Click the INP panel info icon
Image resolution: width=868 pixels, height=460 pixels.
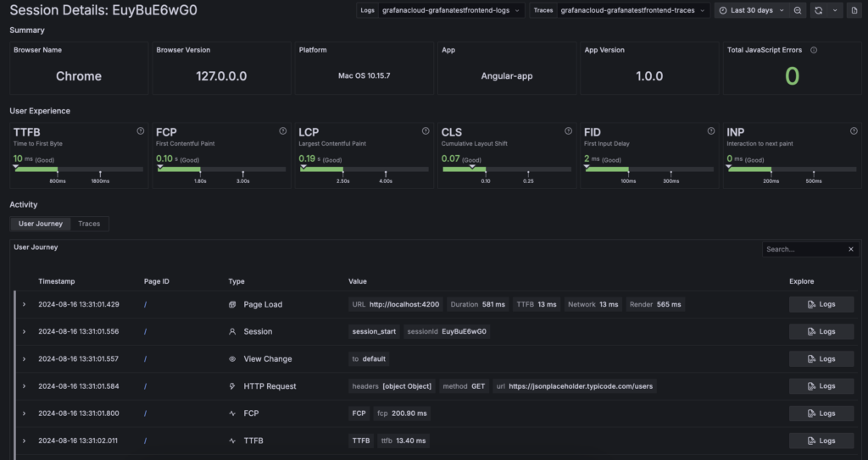pyautogui.click(x=854, y=131)
